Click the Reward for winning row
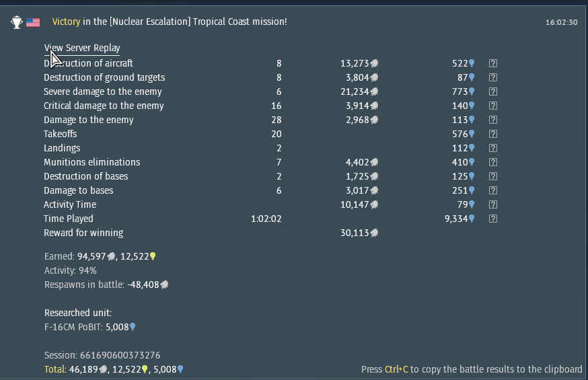Screen dimensions: 588x380 [83, 233]
